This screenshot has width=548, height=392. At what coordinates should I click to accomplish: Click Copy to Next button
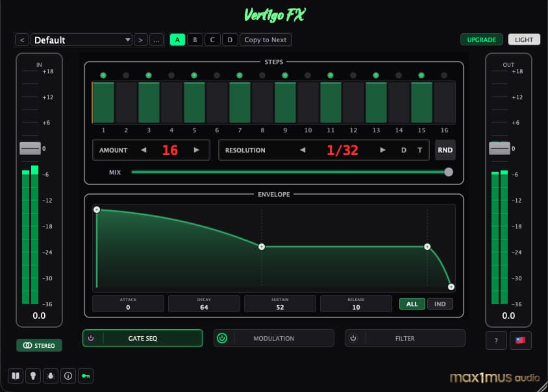(266, 40)
